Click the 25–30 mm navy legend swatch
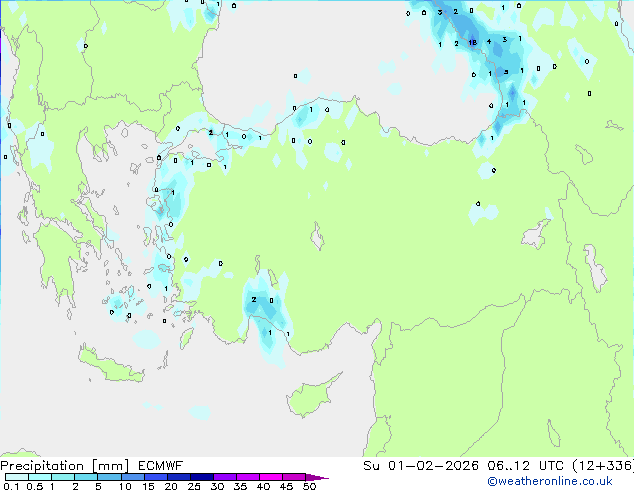The width and height of the screenshot is (634, 490). pyautogui.click(x=201, y=477)
